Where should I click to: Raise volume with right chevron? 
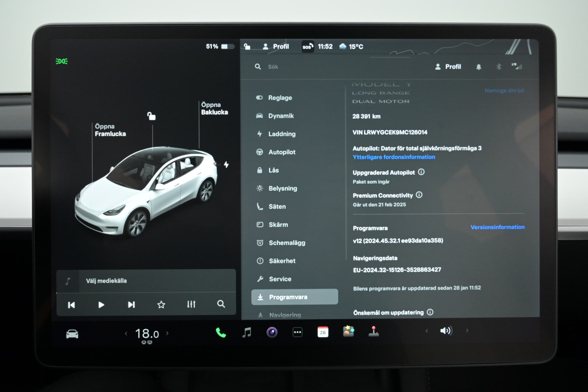click(x=467, y=330)
